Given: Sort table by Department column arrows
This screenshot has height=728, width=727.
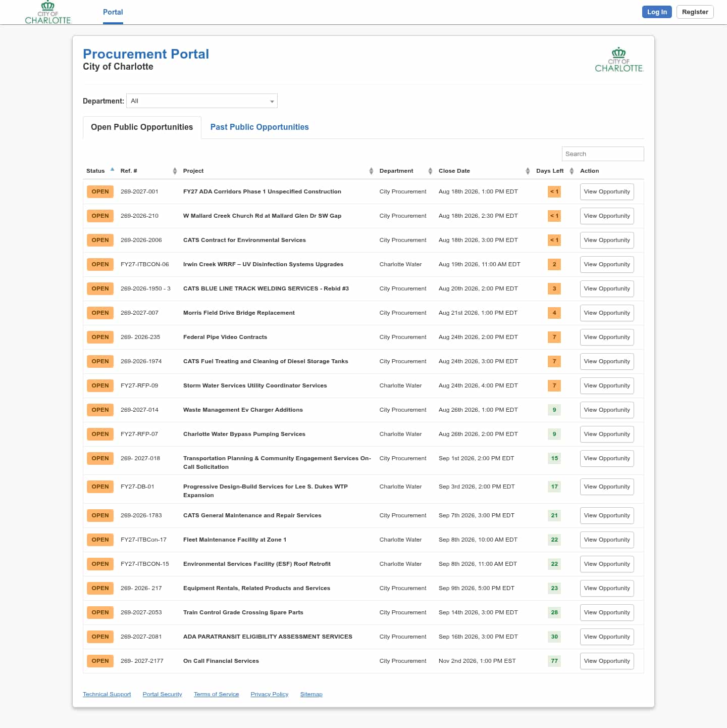Looking at the screenshot, I should click(x=430, y=171).
